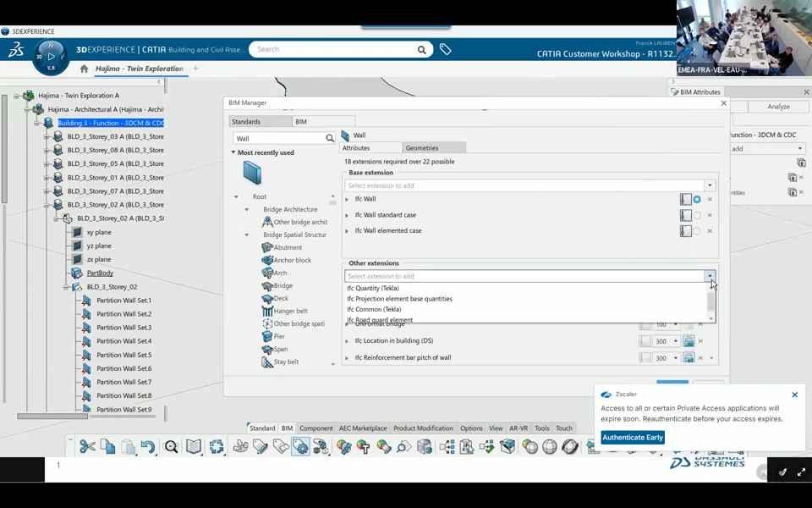Collapse the Bridge Architecture tree node

click(x=246, y=209)
